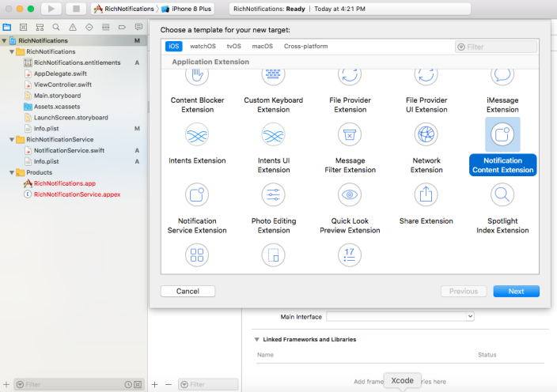Screen dimensions: 557x392
Task: Open the Find navigator magnifier icon
Action: [56, 27]
